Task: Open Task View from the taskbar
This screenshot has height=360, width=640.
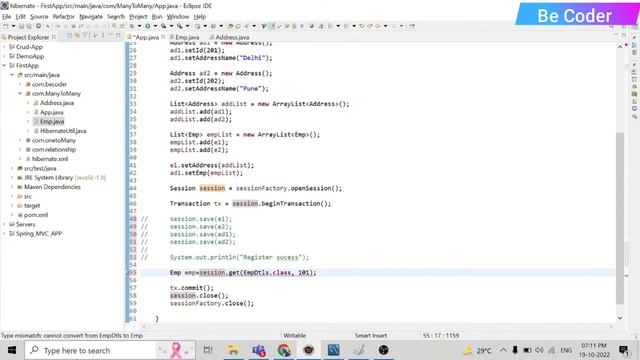Action: (x=208, y=350)
